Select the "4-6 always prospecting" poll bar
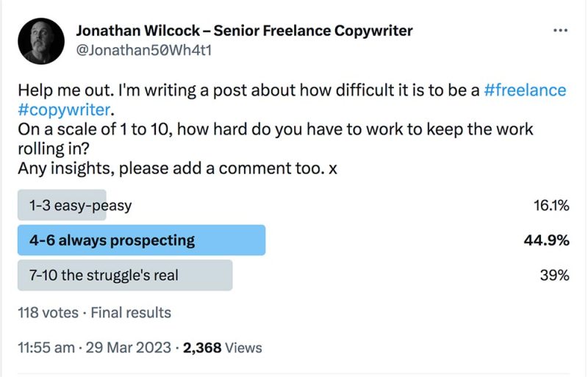This screenshot has width=588, height=377. (141, 240)
